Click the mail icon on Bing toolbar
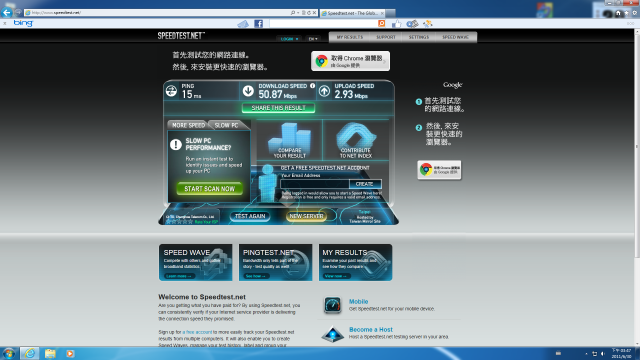The image size is (640, 360). pos(243,24)
